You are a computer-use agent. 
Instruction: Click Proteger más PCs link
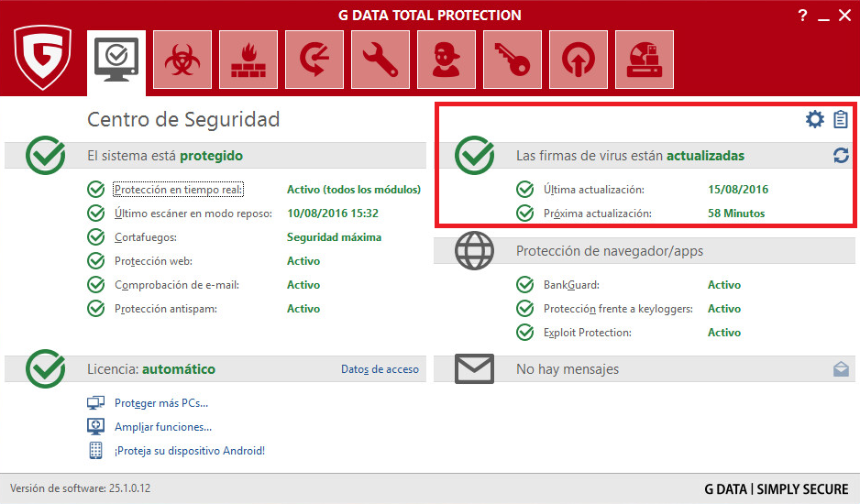[x=161, y=402]
